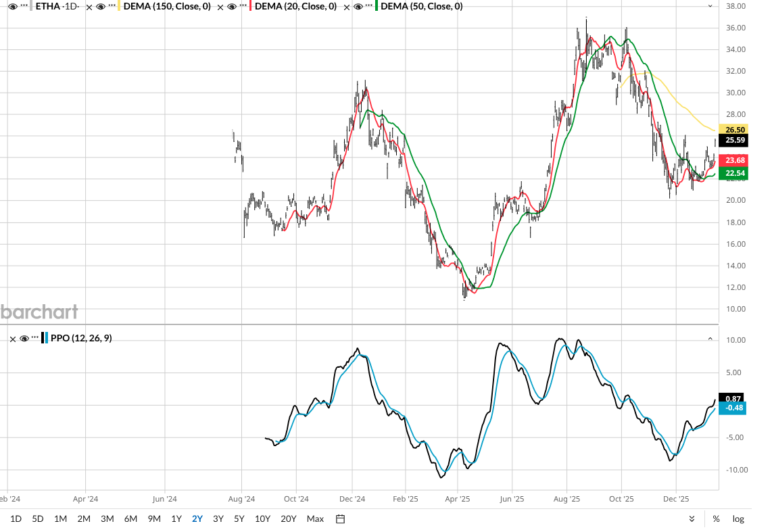Collapse the main price chart pane chevron
Viewport: 772px width, 532px height.
click(710, 6)
